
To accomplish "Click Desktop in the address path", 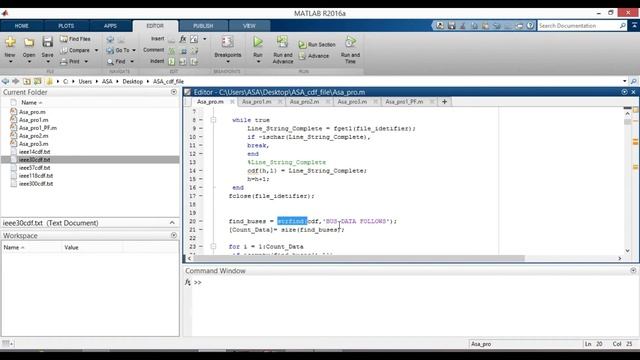I will (133, 82).
